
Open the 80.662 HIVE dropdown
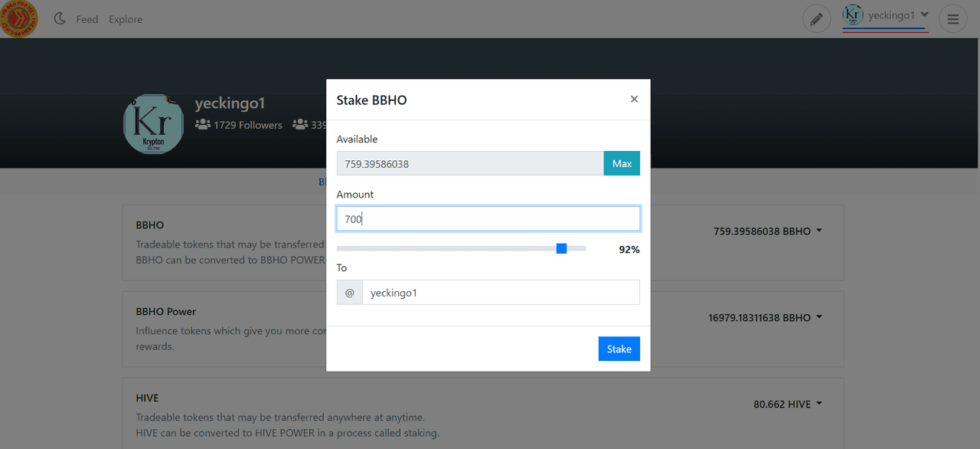[x=788, y=404]
